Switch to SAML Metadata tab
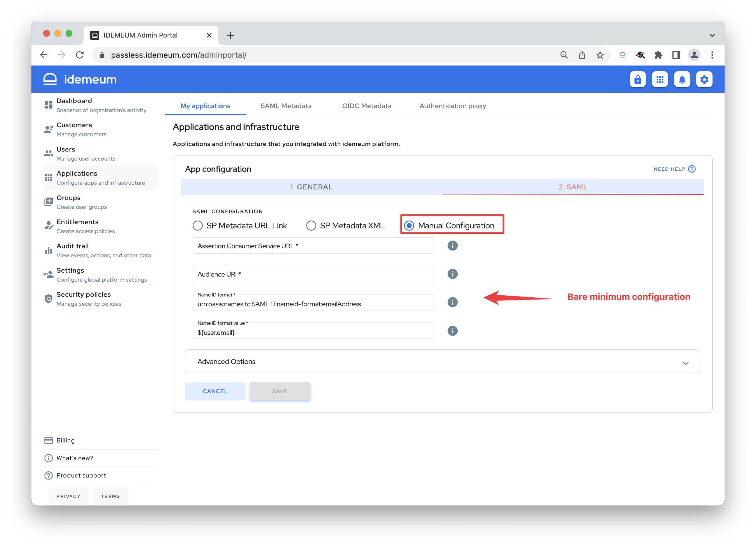756x547 pixels. [286, 106]
